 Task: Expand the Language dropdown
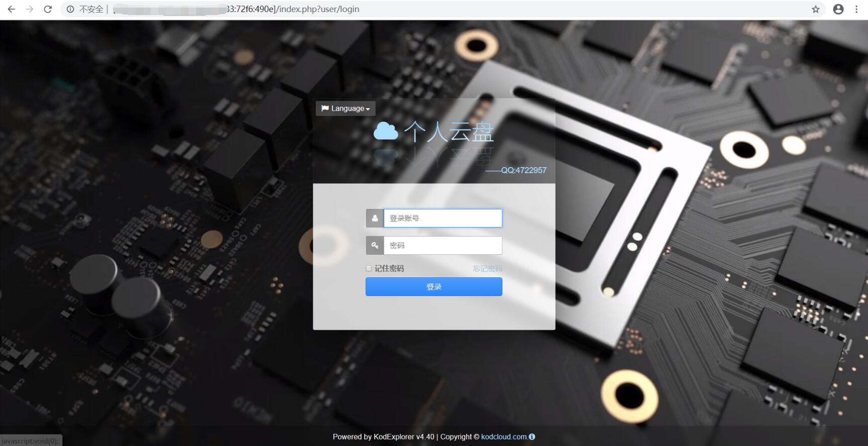click(x=345, y=108)
